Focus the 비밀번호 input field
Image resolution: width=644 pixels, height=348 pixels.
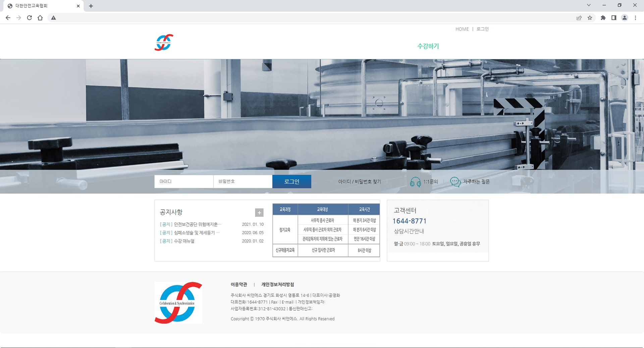click(x=243, y=182)
